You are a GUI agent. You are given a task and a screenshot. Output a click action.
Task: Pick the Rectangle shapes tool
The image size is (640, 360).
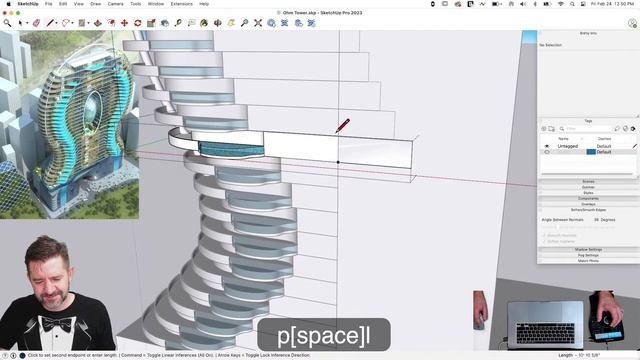point(82,23)
